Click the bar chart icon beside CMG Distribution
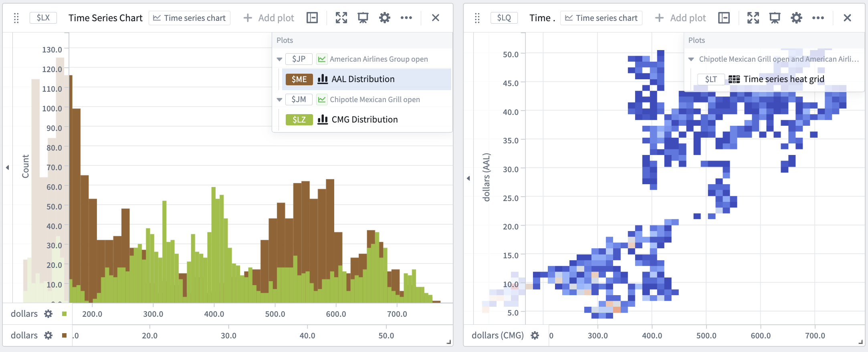The width and height of the screenshot is (868, 352). pos(323,119)
